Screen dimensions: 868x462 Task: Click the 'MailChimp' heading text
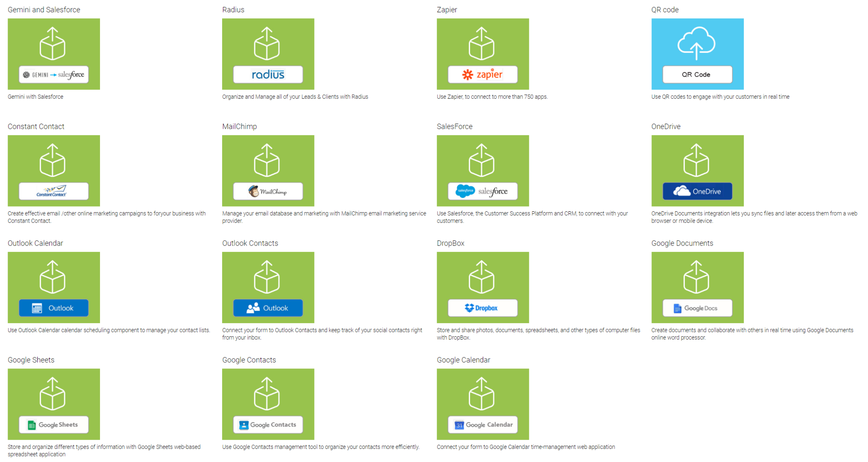[x=239, y=127]
